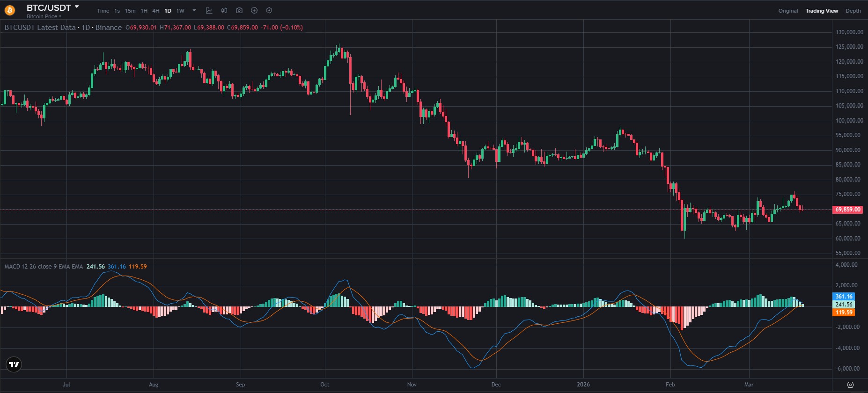Open the hexagon chart settings icon
The image size is (868, 393).
pos(269,10)
